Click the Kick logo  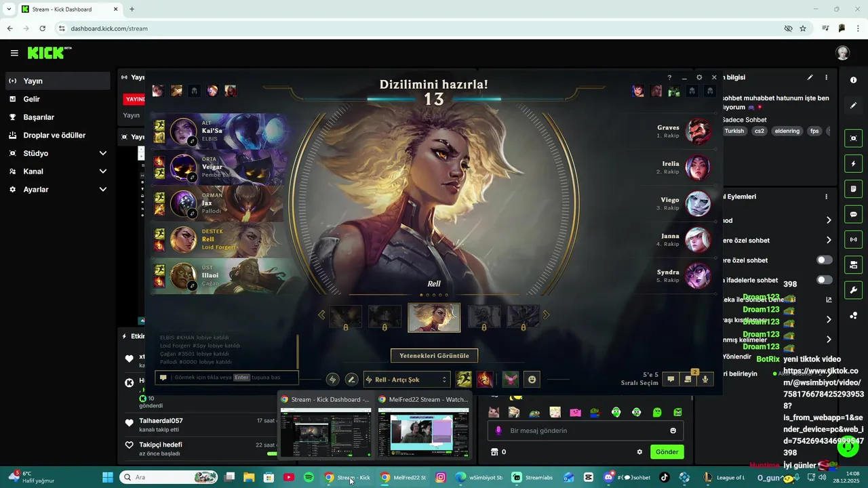pos(49,53)
